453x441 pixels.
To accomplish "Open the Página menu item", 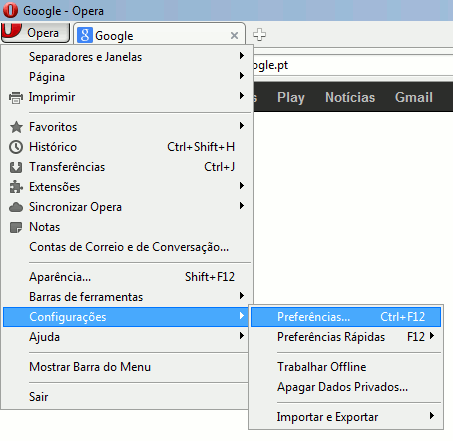I will coord(127,77).
